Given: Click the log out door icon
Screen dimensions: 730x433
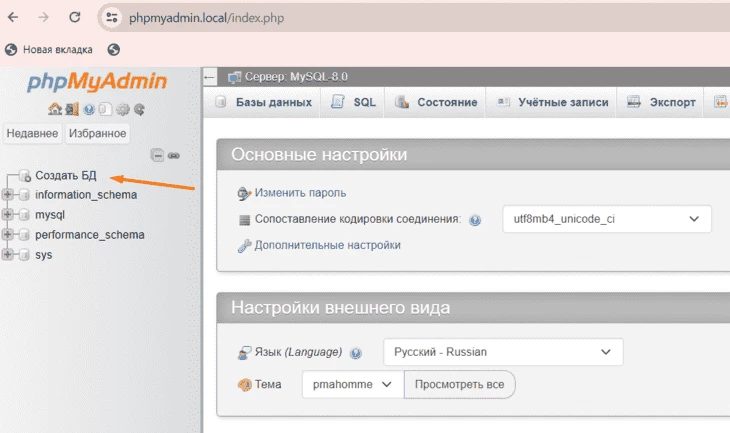Looking at the screenshot, I should (72, 109).
